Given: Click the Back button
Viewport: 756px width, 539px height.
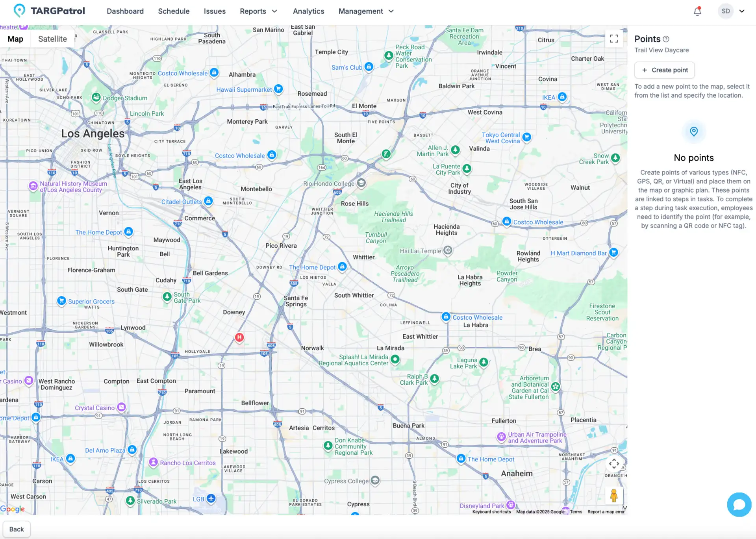Looking at the screenshot, I should (x=16, y=529).
